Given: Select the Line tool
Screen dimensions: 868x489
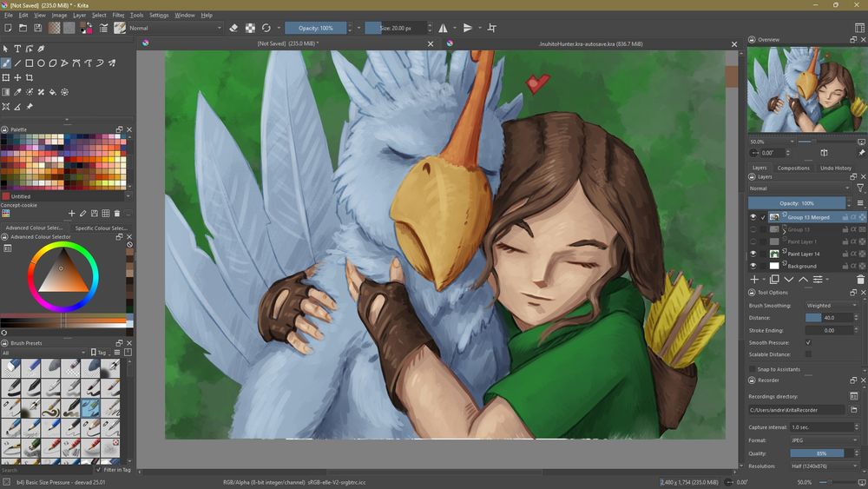Looking at the screenshot, I should tap(17, 63).
